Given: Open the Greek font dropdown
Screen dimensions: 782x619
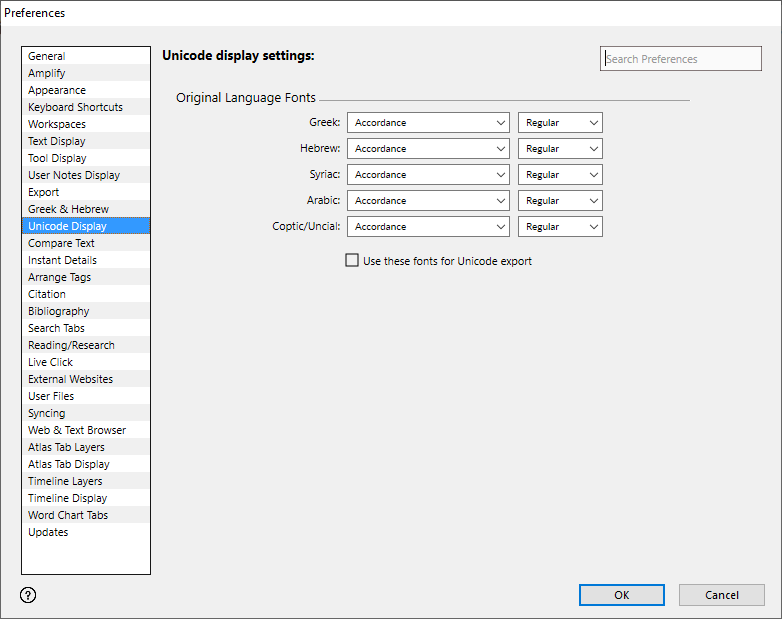Looking at the screenshot, I should coord(428,123).
